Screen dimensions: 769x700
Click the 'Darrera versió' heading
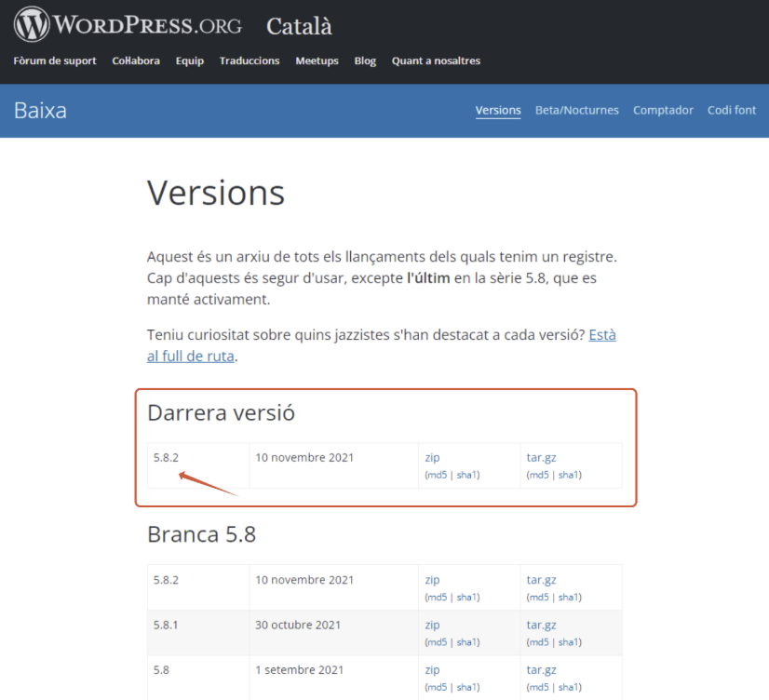[x=221, y=412]
